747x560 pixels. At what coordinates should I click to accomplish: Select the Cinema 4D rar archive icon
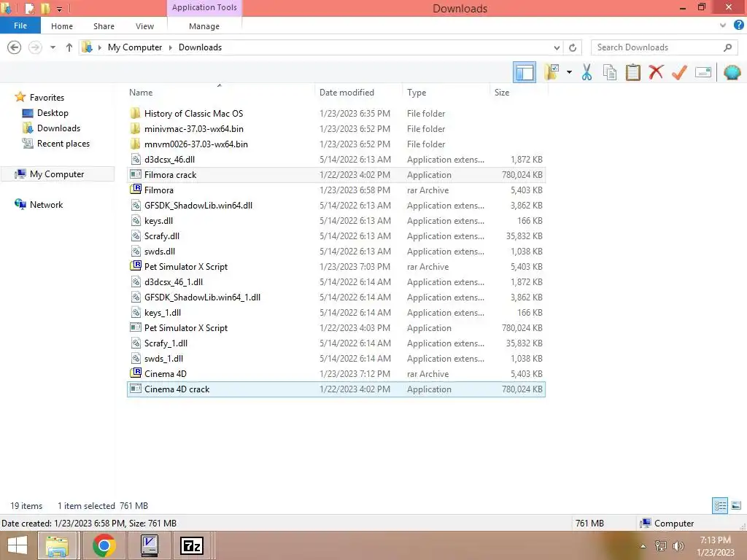tap(136, 373)
